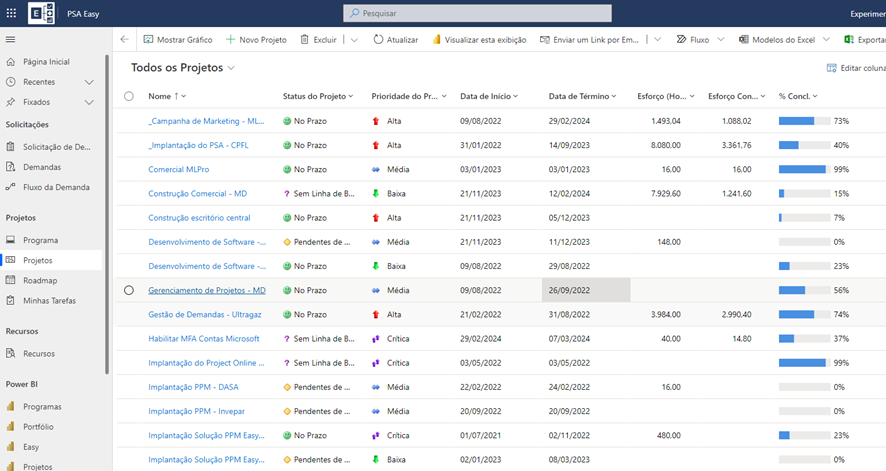
Task: Select the Gerenciamento de Projetos row checkbox
Action: pyautogui.click(x=128, y=290)
